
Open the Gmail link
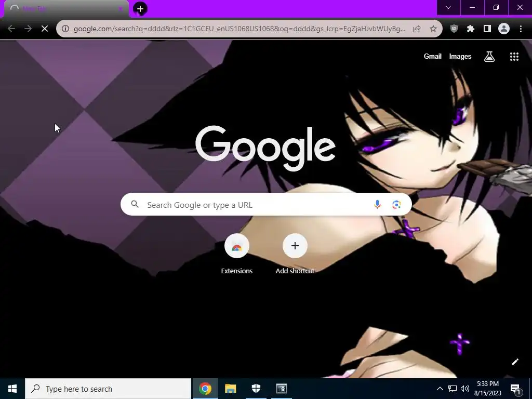(433, 56)
